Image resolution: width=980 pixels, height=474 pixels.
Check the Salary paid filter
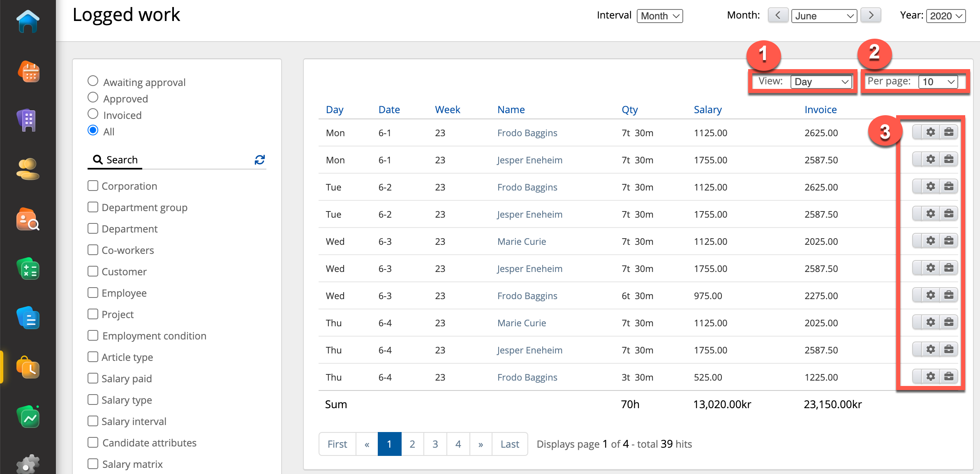pos(93,378)
